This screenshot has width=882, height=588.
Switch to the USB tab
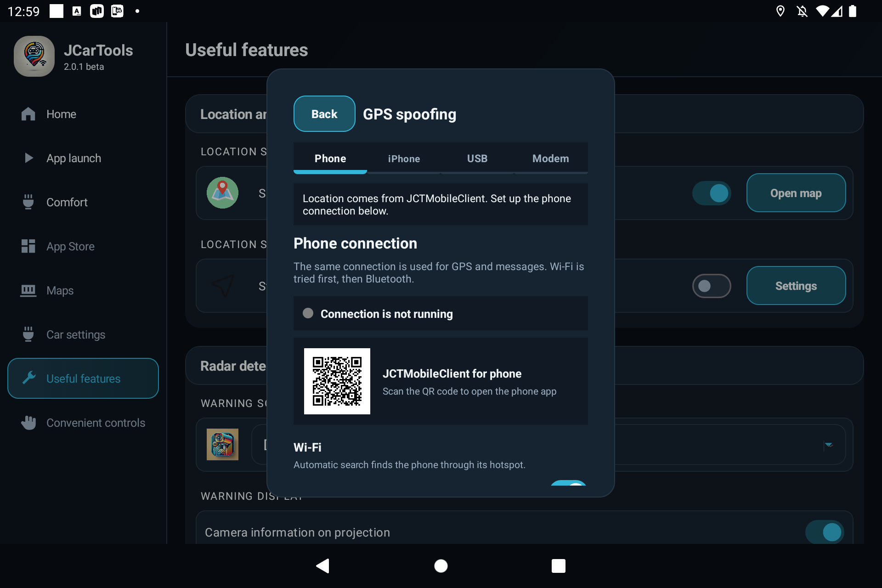tap(477, 158)
